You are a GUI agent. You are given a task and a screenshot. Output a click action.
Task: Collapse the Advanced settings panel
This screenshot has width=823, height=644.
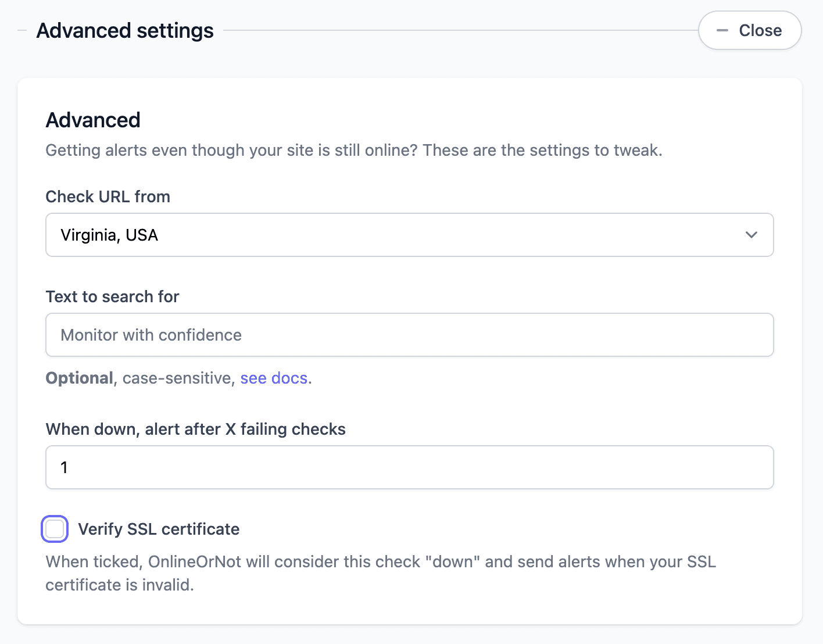750,30
